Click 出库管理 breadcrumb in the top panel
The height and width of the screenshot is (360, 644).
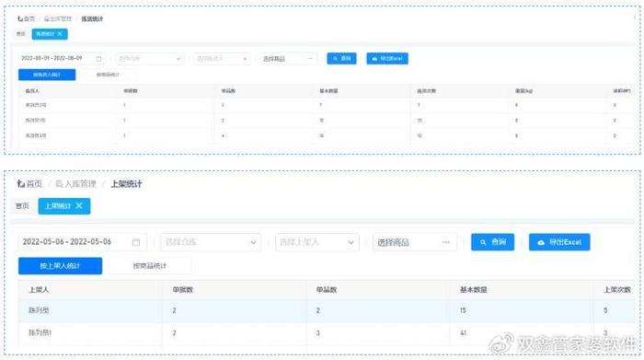point(58,19)
